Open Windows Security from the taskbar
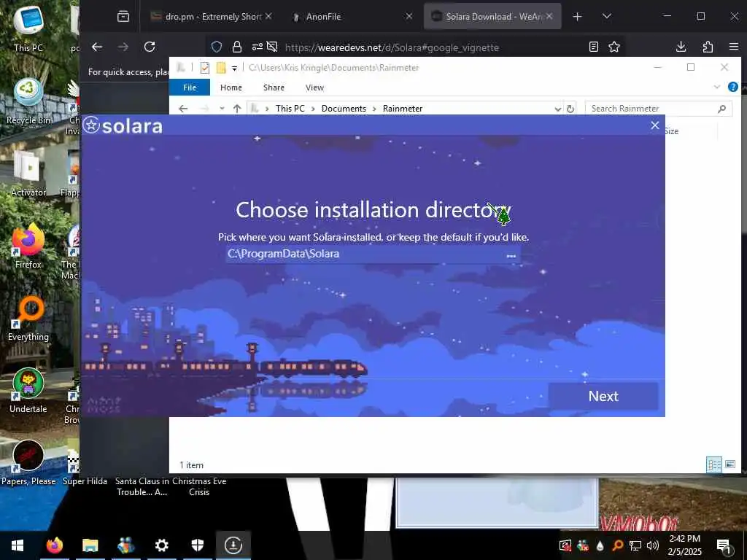 coord(198,545)
